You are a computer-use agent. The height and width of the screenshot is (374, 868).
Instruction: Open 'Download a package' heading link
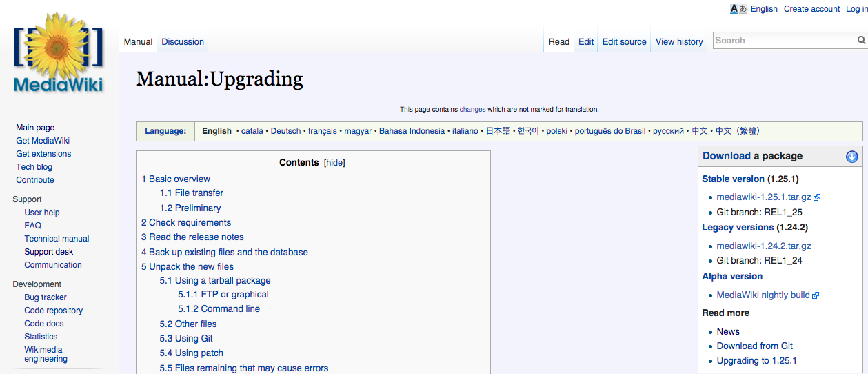coord(727,156)
